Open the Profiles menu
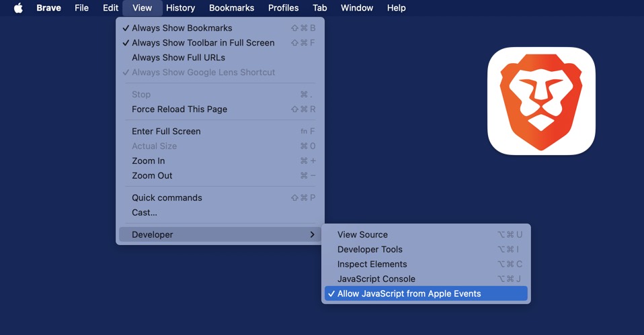644x335 pixels. click(283, 8)
